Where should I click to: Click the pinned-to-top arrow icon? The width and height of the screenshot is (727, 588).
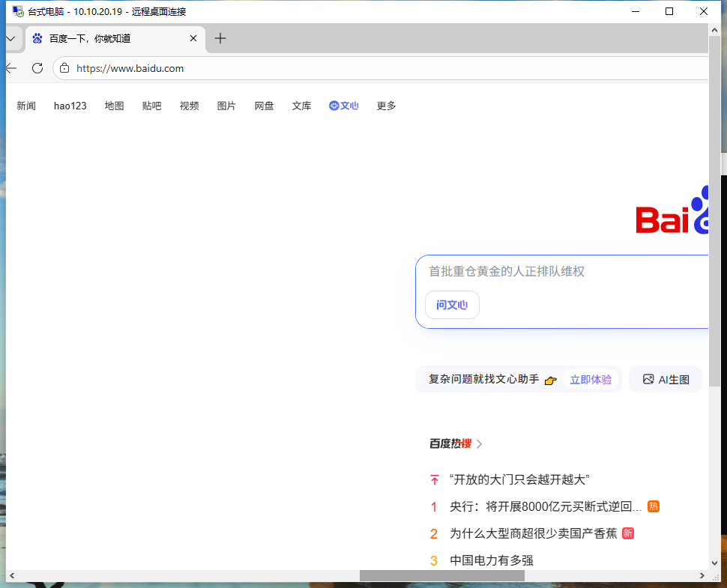435,479
